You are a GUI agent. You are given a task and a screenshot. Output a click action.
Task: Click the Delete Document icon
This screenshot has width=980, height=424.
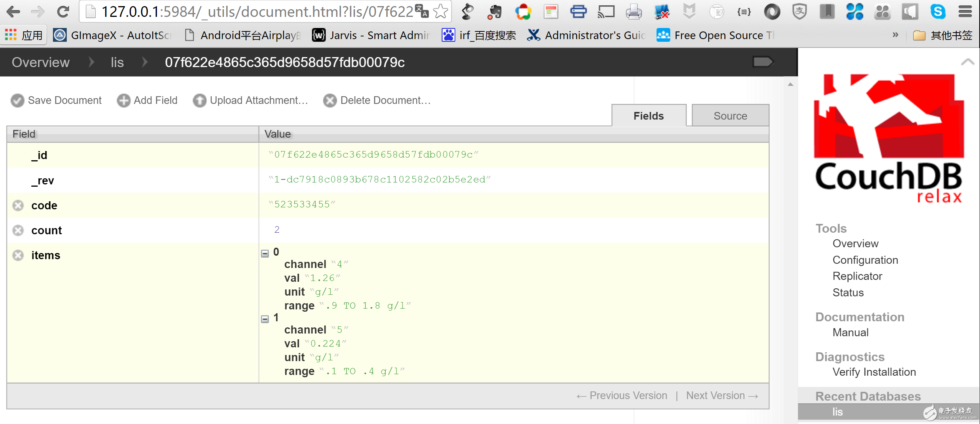329,100
